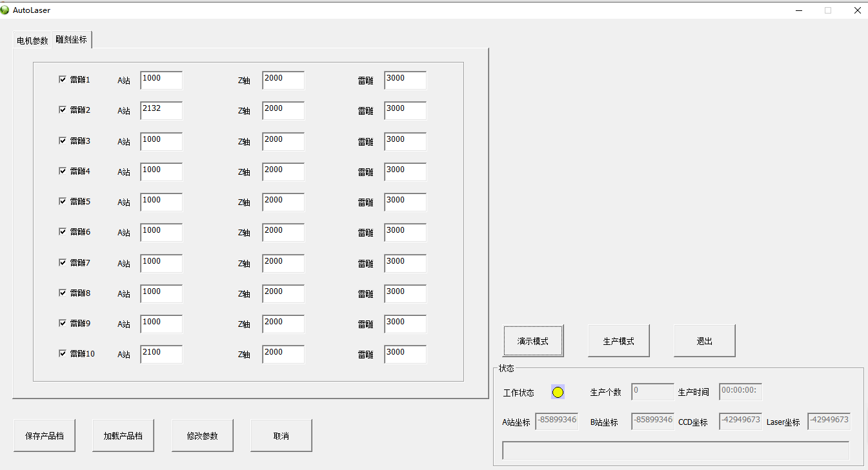The width and height of the screenshot is (868, 470).
Task: Click the 3000 雷雕 field in 雷雕1 row
Action: (405, 81)
